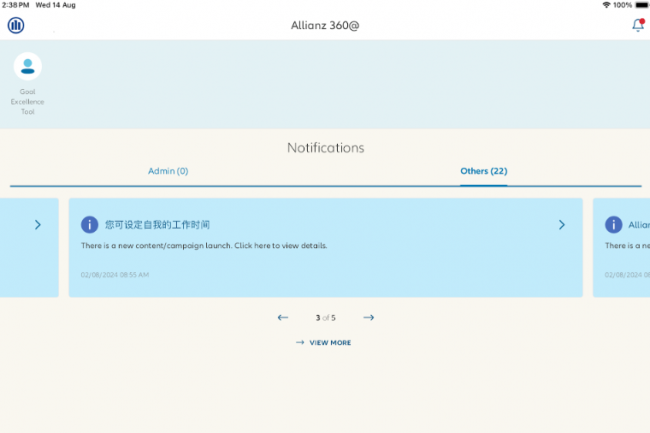
Task: Tap the Allianz logo in header
Action: [x=16, y=25]
